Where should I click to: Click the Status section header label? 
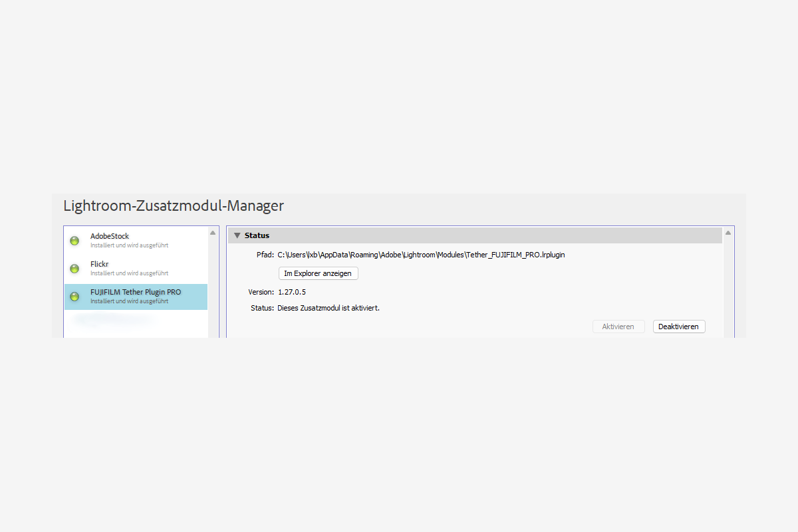click(257, 235)
